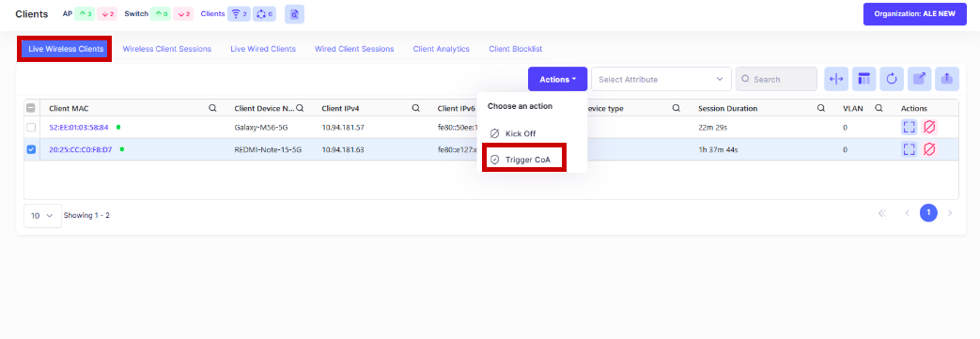The width and height of the screenshot is (980, 339).
Task: Click the 10.94.181.63 IPv4 cell
Action: (343, 149)
